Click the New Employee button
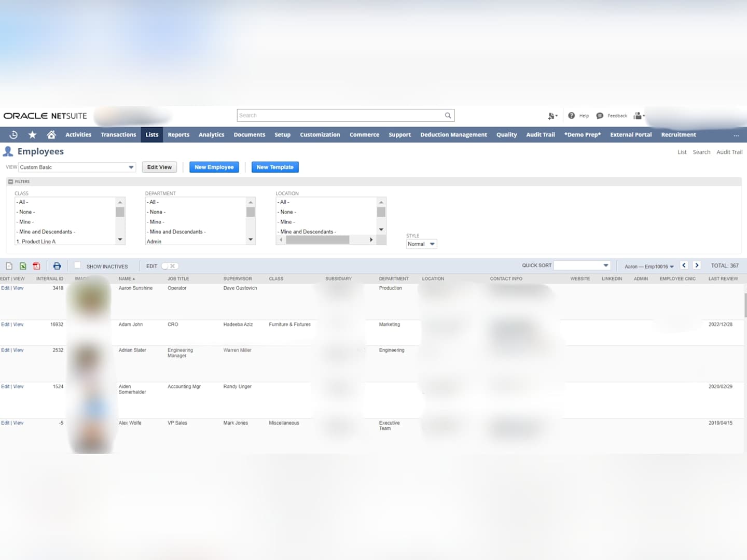Image resolution: width=747 pixels, height=560 pixels. 214,167
